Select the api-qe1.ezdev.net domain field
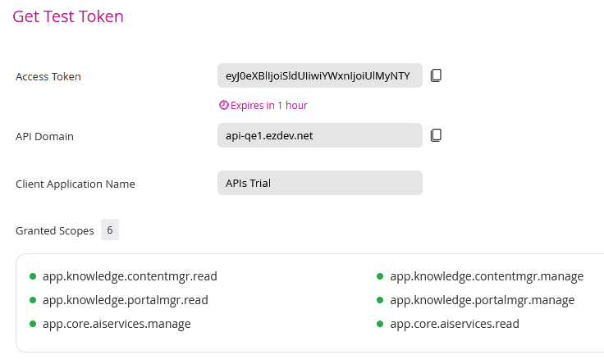Screen dimensions: 604x364 point(319,135)
